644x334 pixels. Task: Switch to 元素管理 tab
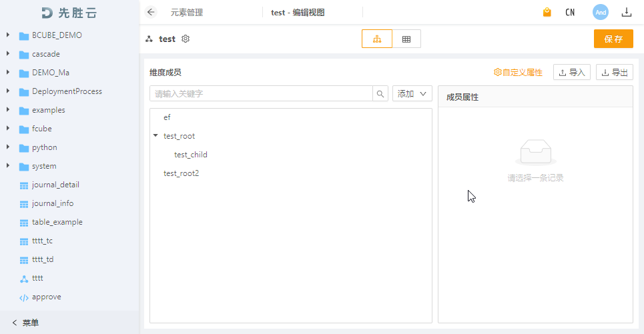(x=186, y=12)
